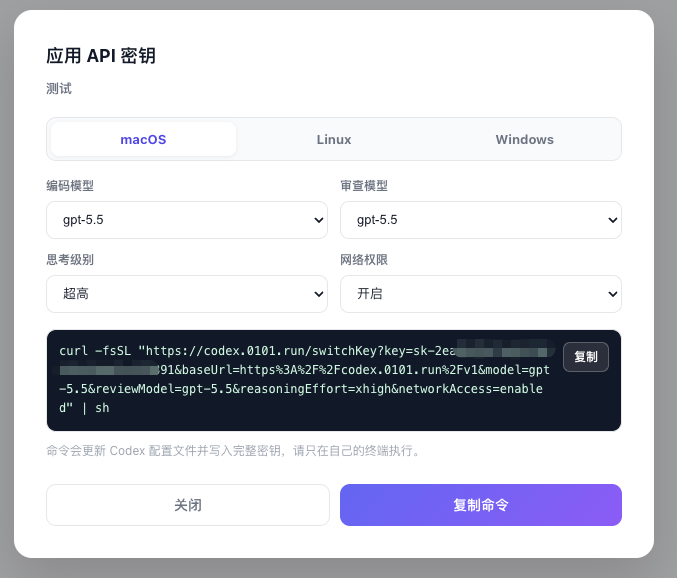Open the 编码模型 gpt-5.5 dropdown
Screen dimensions: 677x578
click(187, 220)
